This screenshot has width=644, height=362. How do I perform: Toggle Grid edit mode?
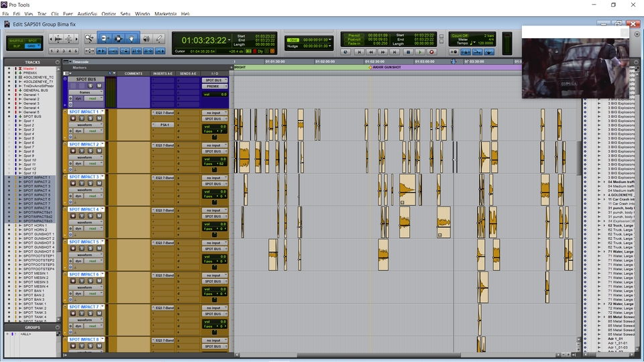pyautogui.click(x=32, y=46)
